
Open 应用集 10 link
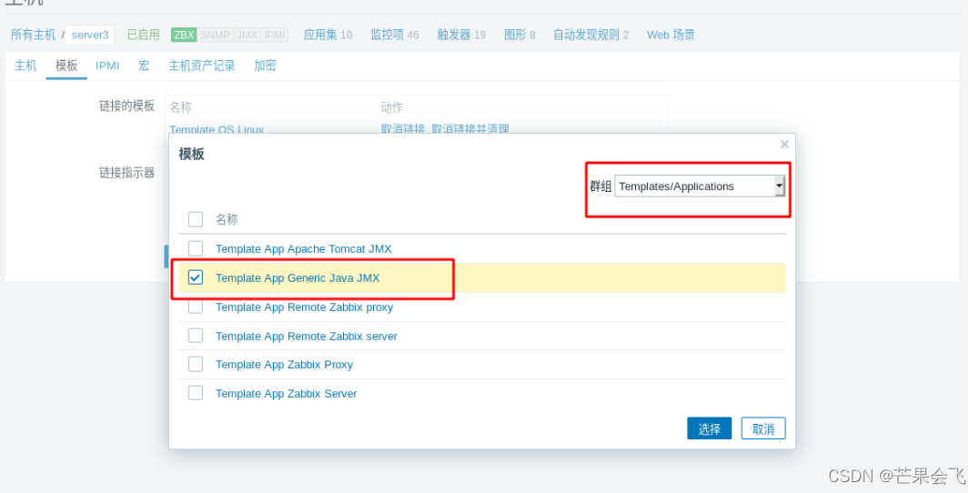click(x=328, y=35)
